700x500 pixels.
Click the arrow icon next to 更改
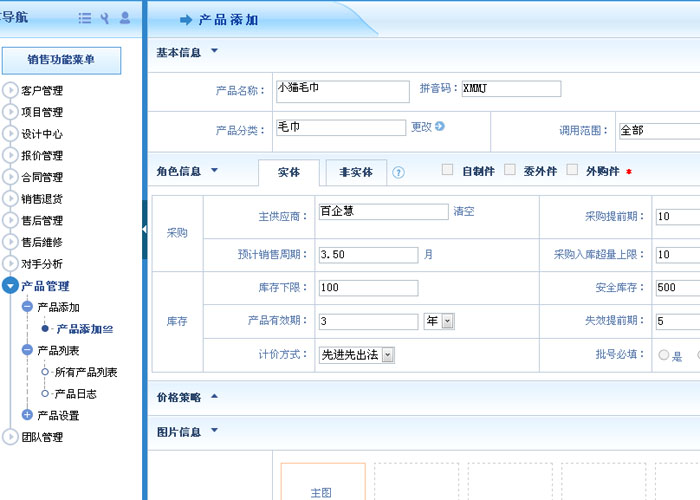pyautogui.click(x=439, y=127)
